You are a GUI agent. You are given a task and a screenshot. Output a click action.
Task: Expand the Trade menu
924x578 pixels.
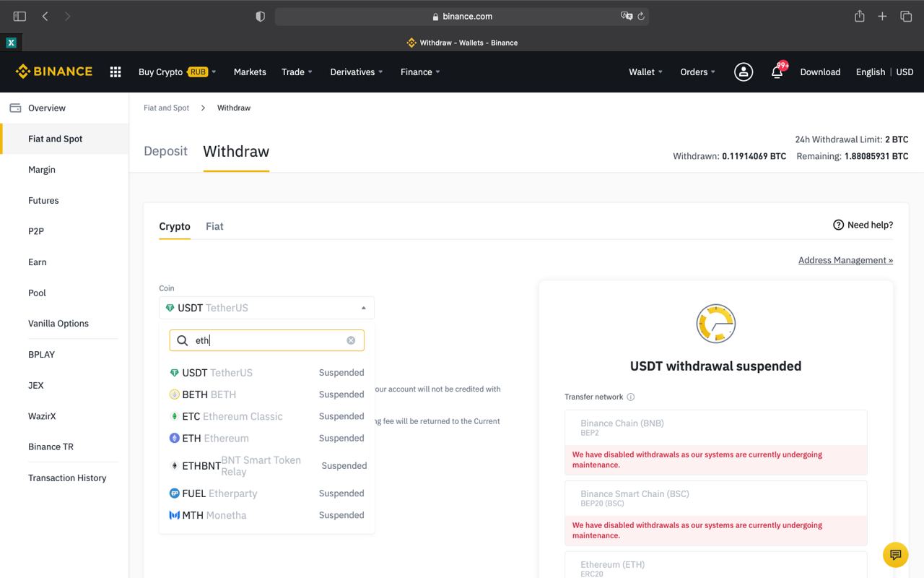pos(297,72)
